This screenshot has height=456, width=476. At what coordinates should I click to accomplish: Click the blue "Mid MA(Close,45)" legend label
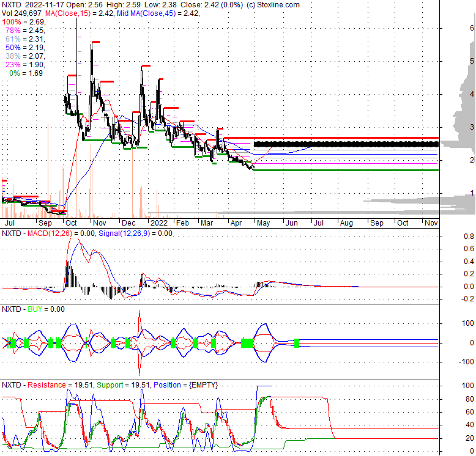point(146,13)
